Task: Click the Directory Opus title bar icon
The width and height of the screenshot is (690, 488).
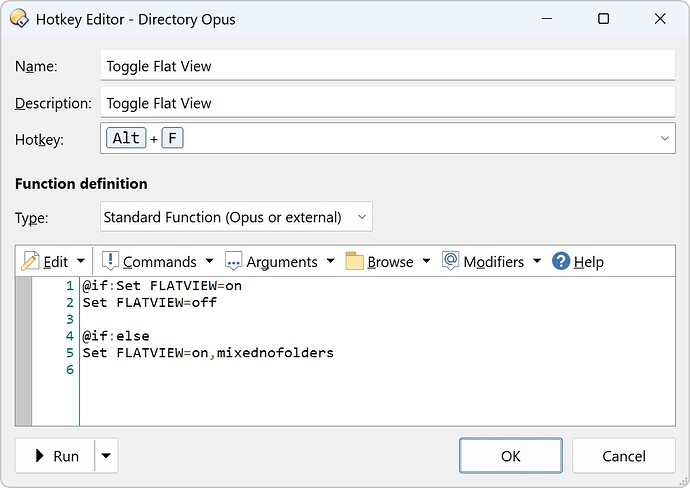Action: [x=19, y=19]
